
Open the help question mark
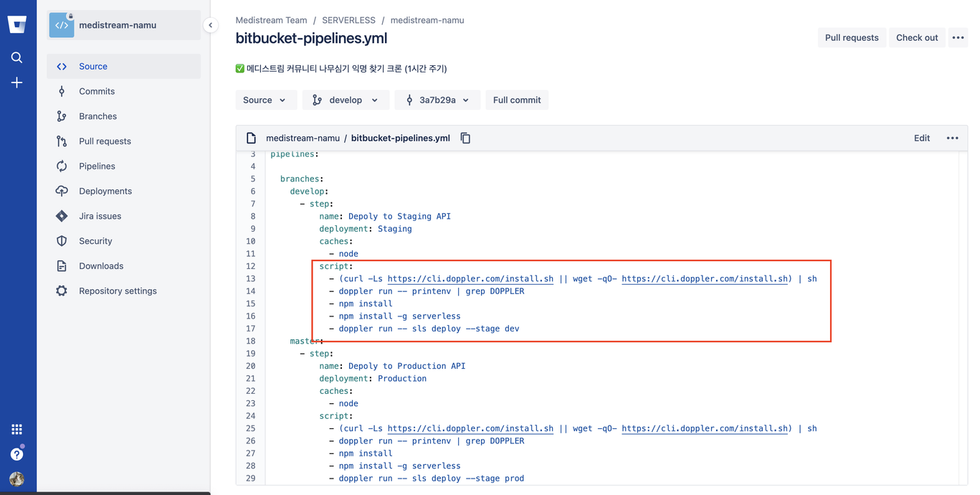[16, 454]
